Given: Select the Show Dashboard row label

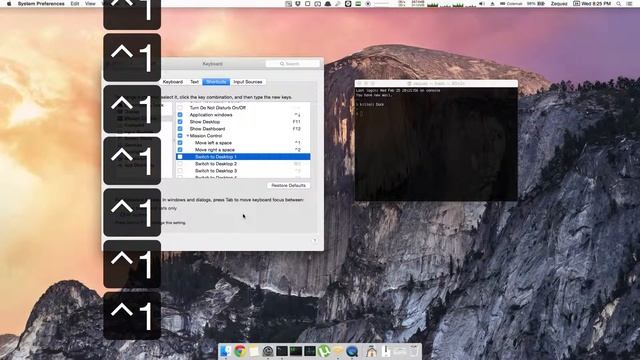Looking at the screenshot, I should [207, 129].
